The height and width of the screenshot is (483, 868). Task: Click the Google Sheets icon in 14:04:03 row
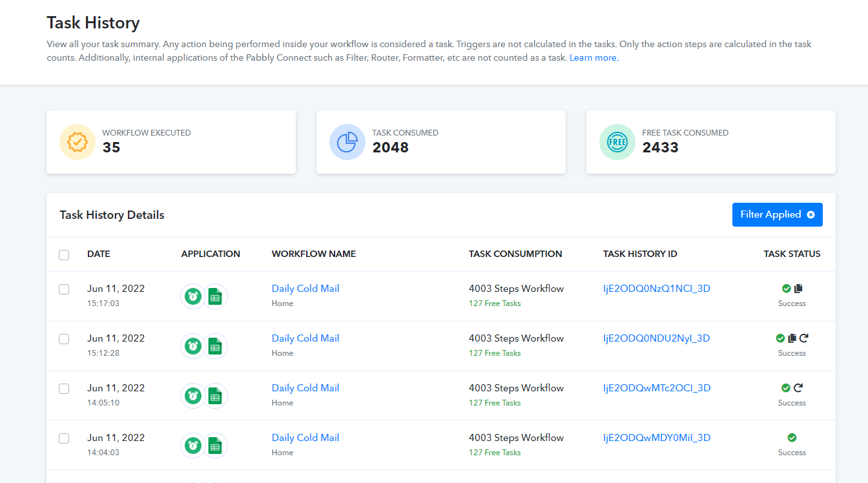(215, 446)
